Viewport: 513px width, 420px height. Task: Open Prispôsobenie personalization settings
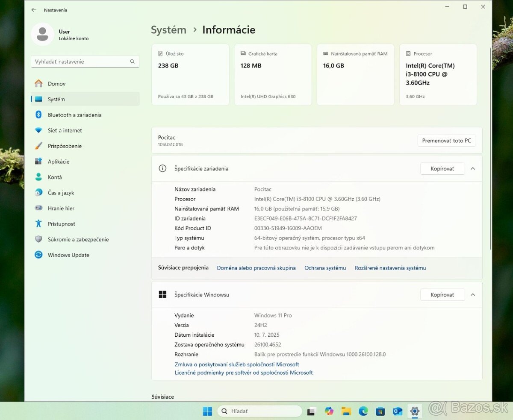click(x=85, y=146)
